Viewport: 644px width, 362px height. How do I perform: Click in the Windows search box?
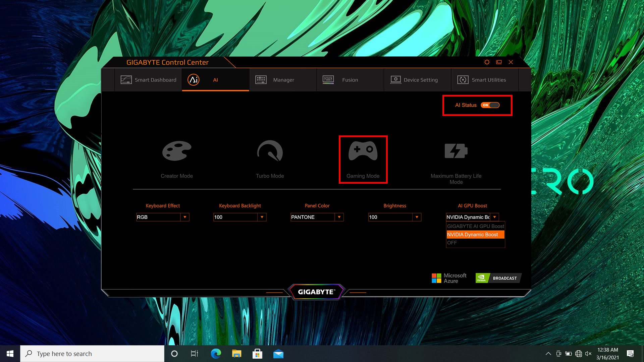pyautogui.click(x=92, y=354)
